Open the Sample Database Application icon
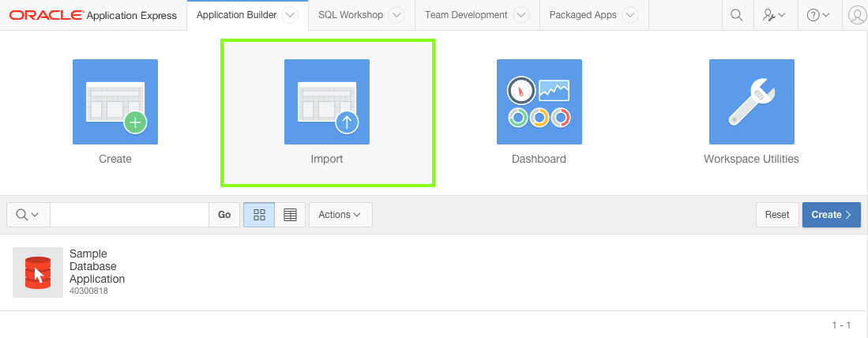Image resolution: width=868 pixels, height=338 pixels. pos(38,272)
